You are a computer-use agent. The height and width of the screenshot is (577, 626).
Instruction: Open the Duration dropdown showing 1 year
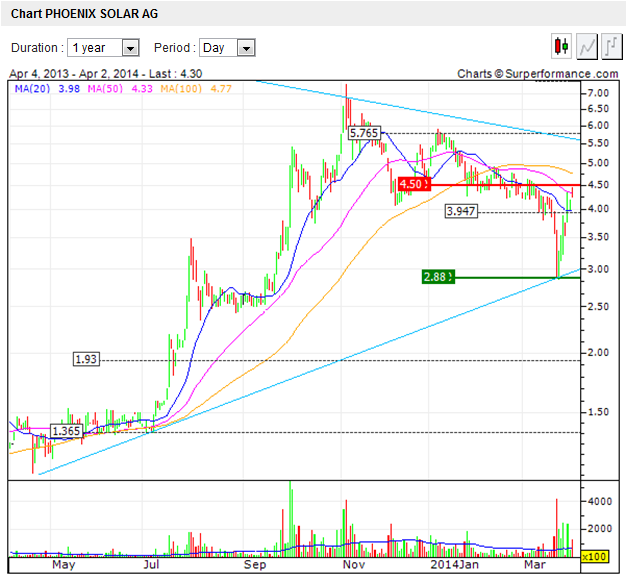click(x=103, y=48)
